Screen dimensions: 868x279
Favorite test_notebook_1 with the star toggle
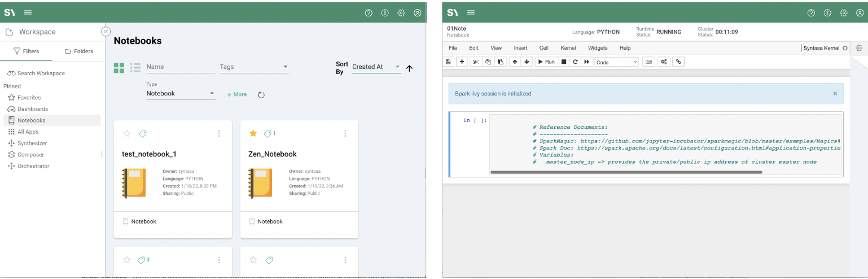[127, 134]
